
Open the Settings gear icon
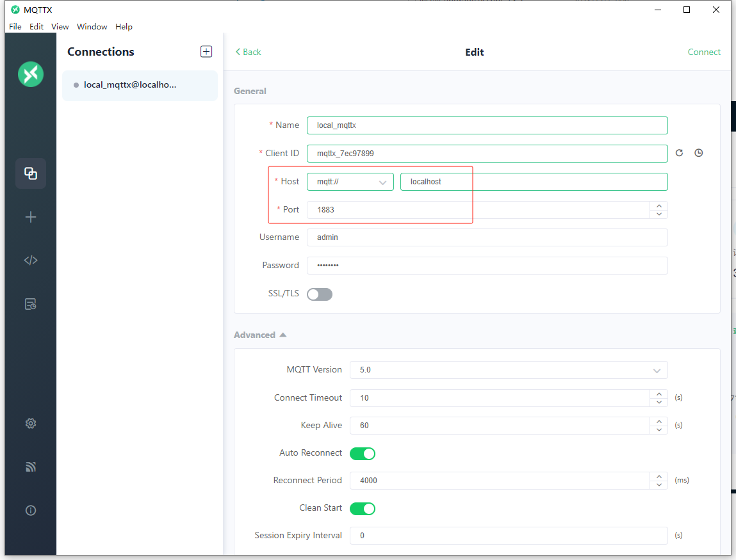(x=31, y=424)
